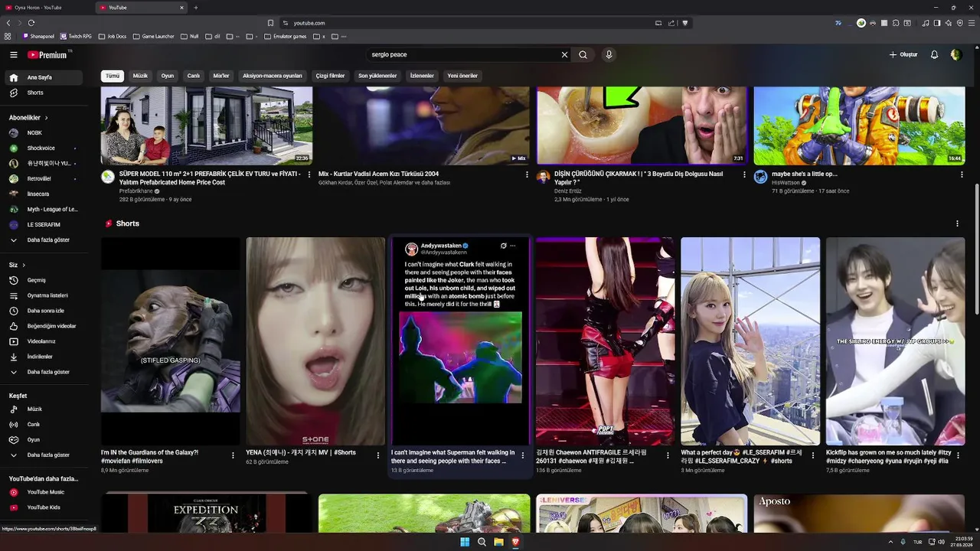Open YouTube Kids link
This screenshot has width=980, height=551.
(44, 507)
